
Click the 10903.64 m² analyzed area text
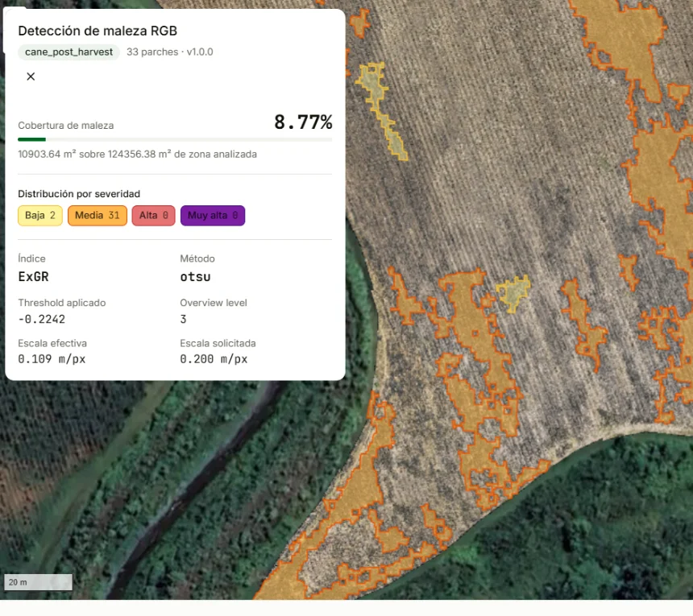138,154
